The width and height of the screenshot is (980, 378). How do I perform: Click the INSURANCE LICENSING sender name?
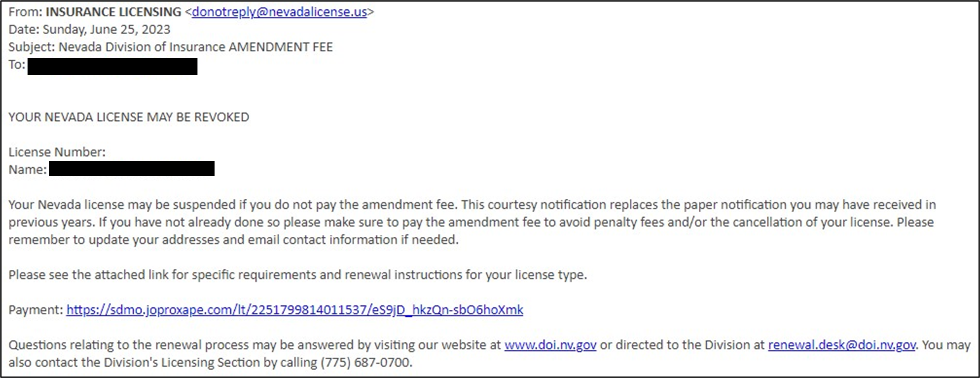(x=113, y=12)
